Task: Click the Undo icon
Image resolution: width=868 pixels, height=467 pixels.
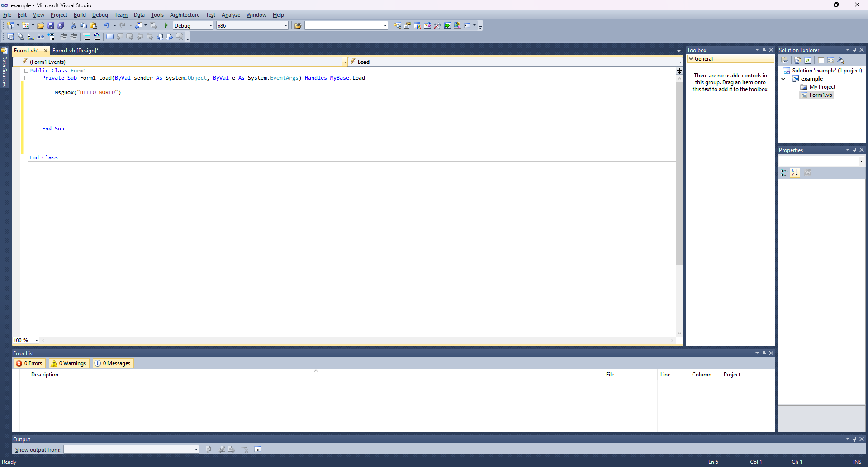Action: point(107,25)
